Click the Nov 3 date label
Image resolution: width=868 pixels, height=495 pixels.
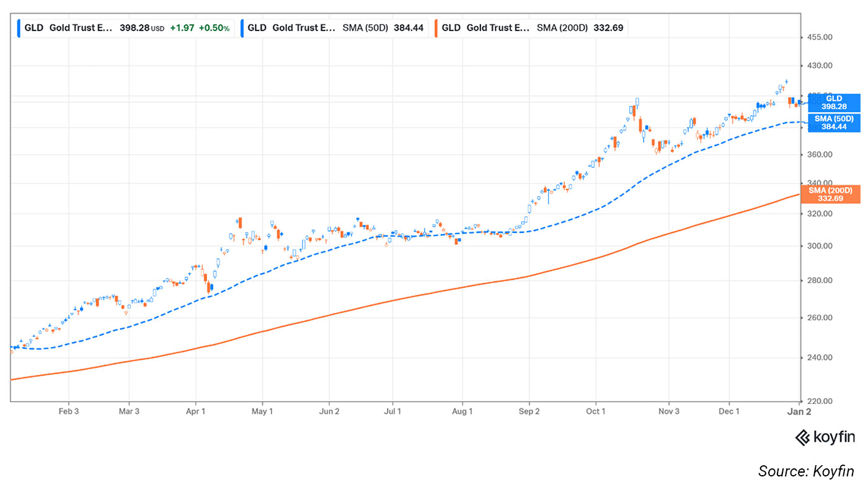point(668,411)
